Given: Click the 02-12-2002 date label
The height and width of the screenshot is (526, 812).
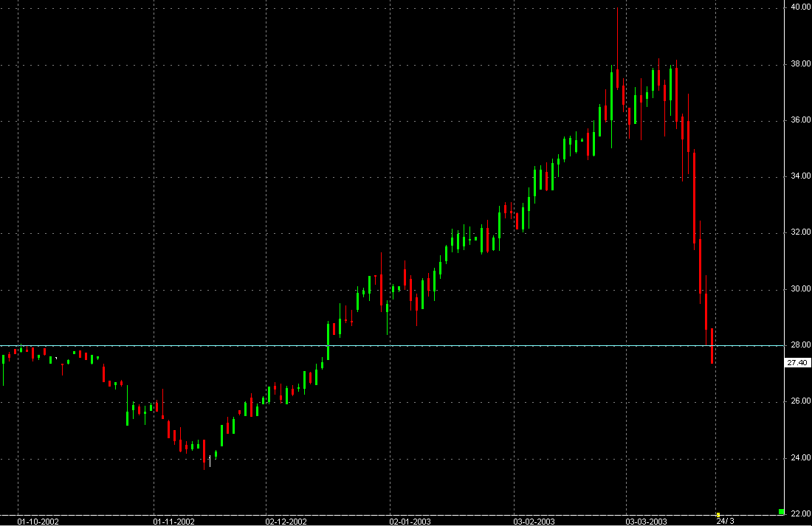Looking at the screenshot, I should tap(286, 522).
